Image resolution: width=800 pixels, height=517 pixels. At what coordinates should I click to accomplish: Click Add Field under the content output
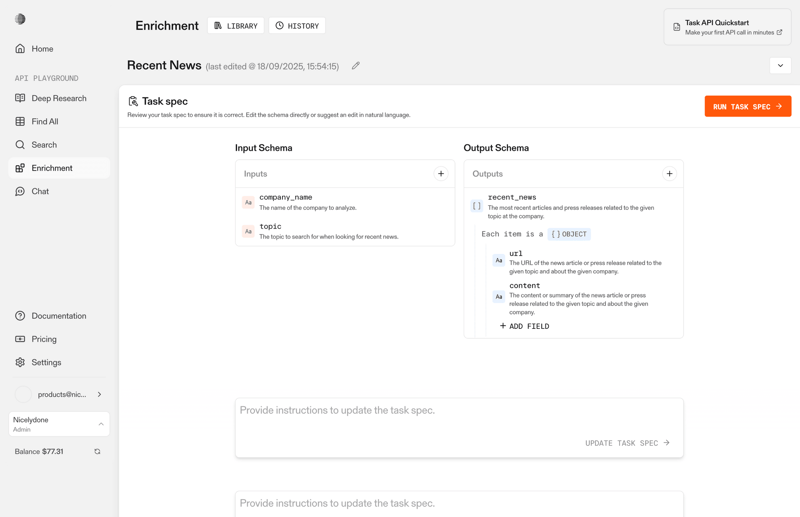(x=524, y=326)
